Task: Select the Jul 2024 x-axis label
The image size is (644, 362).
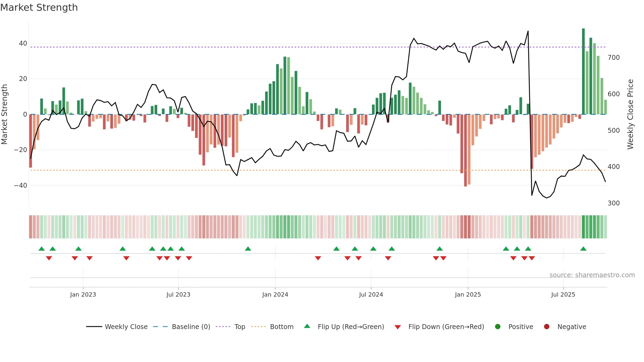Action: (371, 295)
